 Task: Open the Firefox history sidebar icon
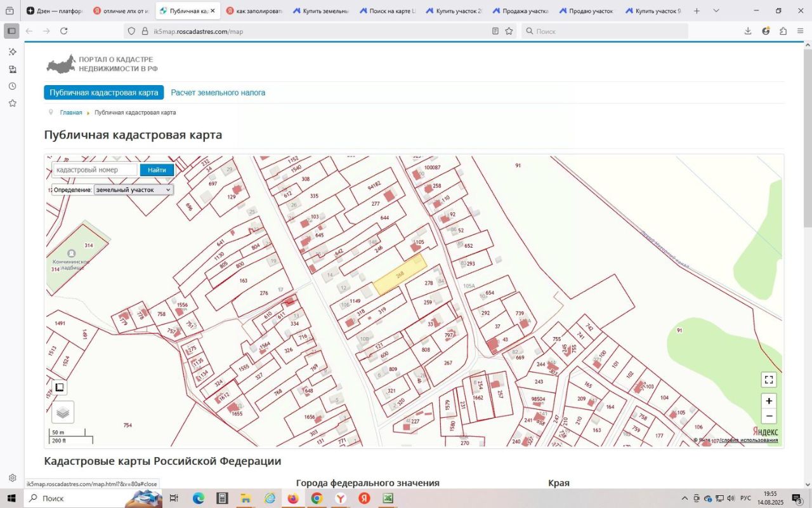point(11,86)
